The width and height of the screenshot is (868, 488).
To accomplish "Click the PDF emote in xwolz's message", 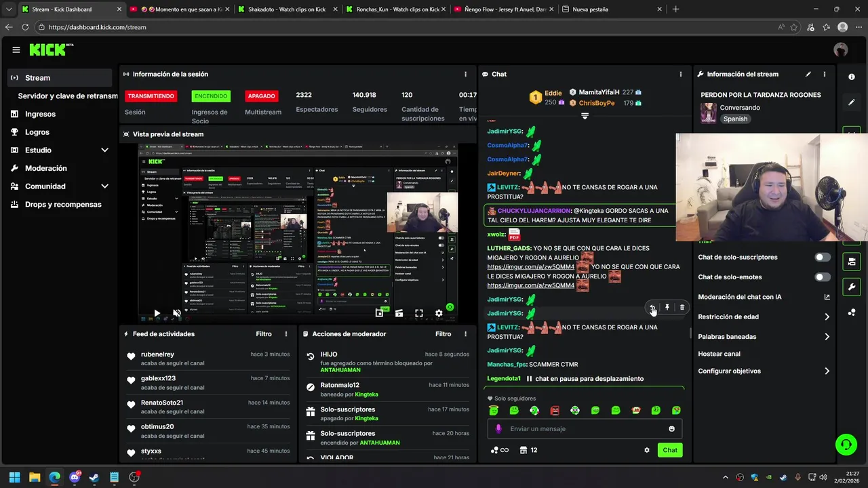I will point(514,235).
